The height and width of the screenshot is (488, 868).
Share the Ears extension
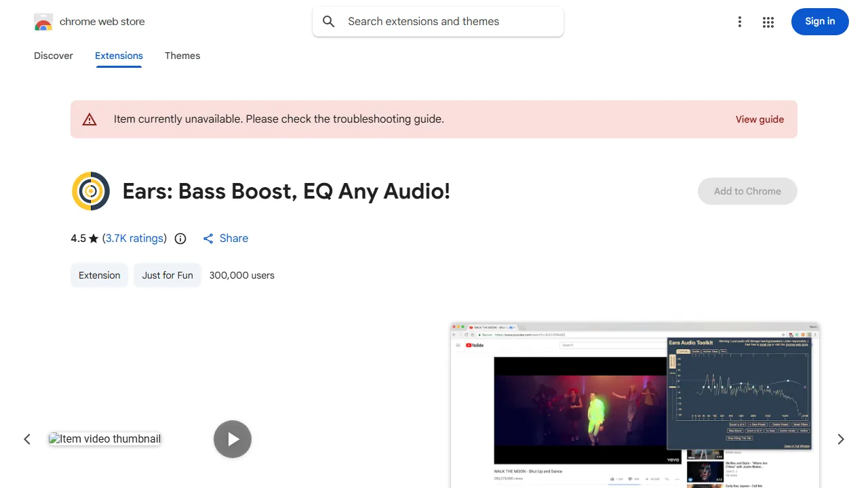pos(225,238)
